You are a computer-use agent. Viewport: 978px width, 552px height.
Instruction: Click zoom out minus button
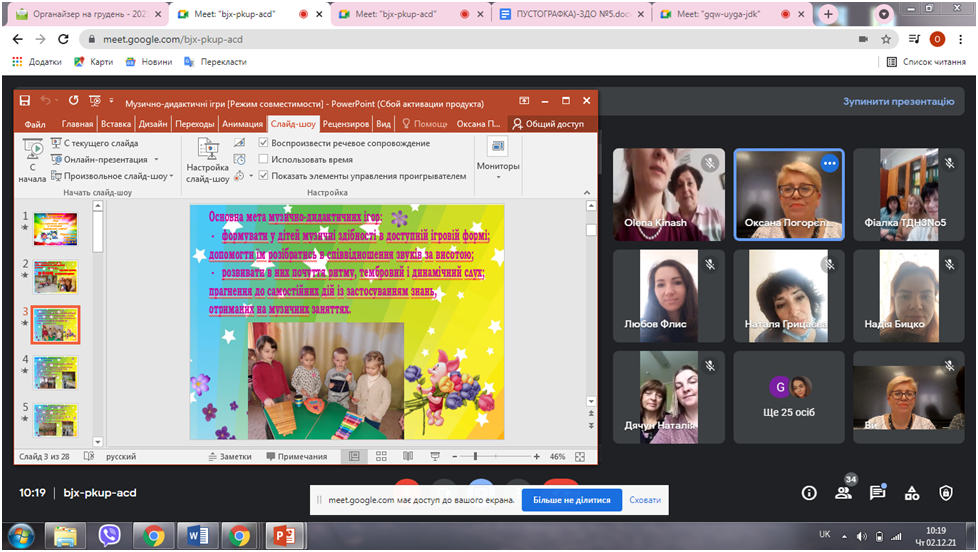pyautogui.click(x=455, y=457)
